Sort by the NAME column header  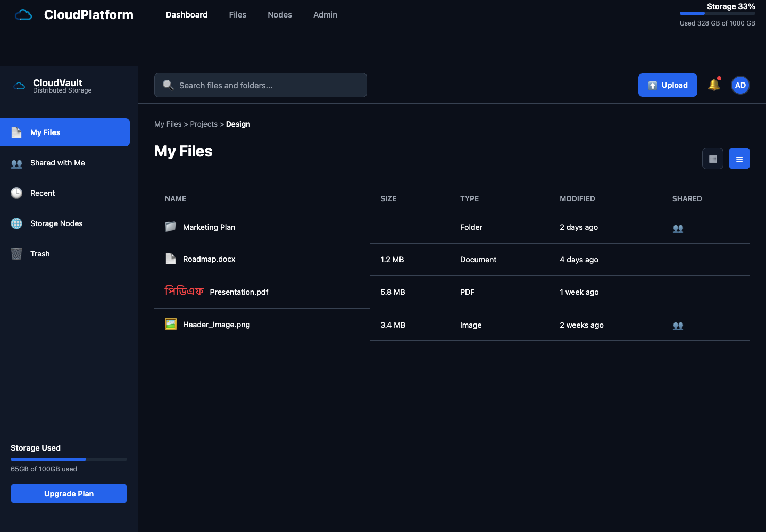[x=176, y=198]
